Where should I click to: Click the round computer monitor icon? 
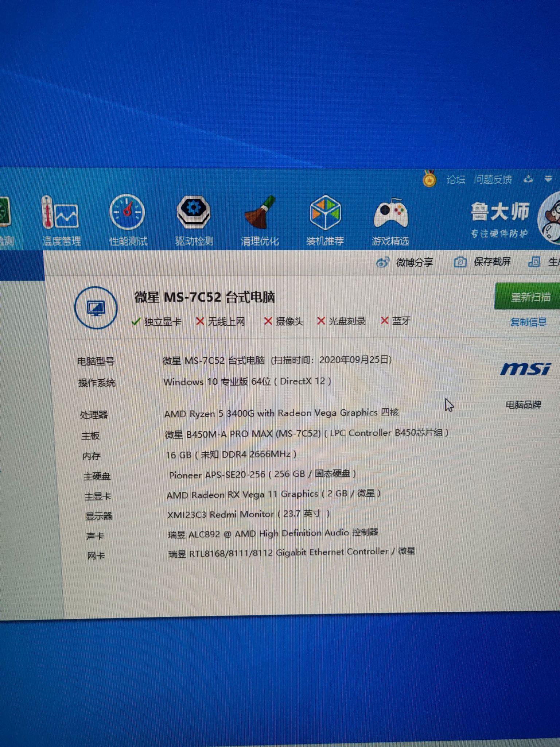coord(96,308)
